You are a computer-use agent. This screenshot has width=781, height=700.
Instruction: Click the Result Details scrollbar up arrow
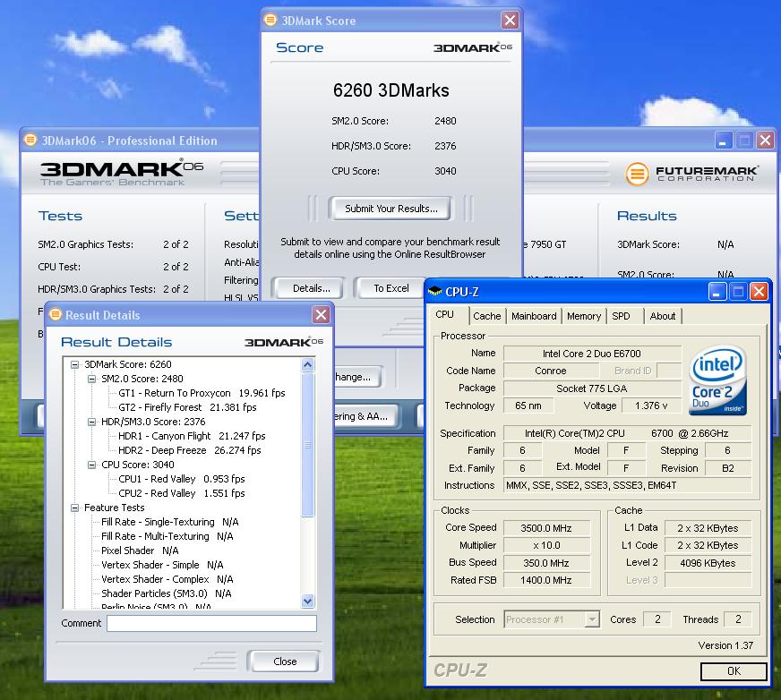[x=308, y=365]
